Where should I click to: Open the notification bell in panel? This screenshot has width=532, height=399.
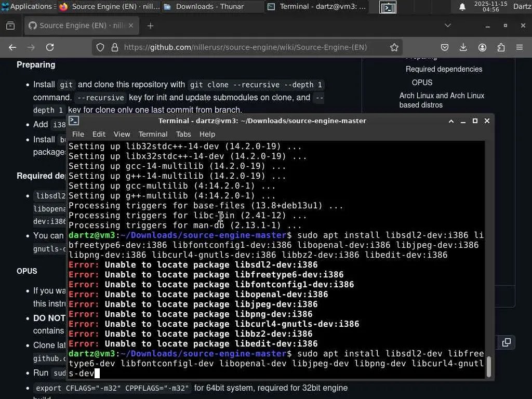point(462,7)
